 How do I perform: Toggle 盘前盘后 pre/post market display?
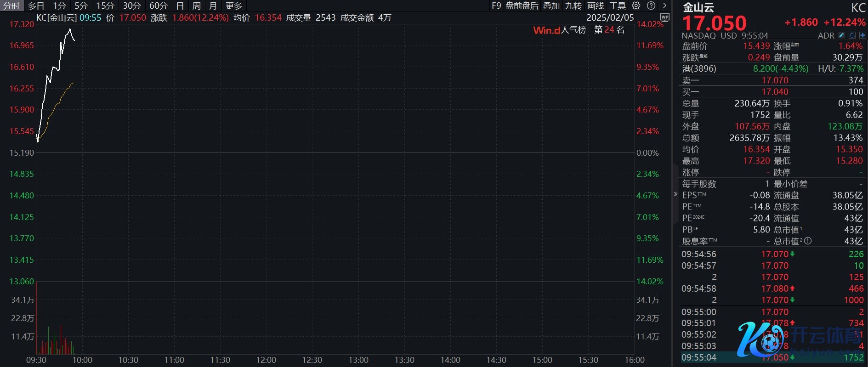click(x=522, y=6)
